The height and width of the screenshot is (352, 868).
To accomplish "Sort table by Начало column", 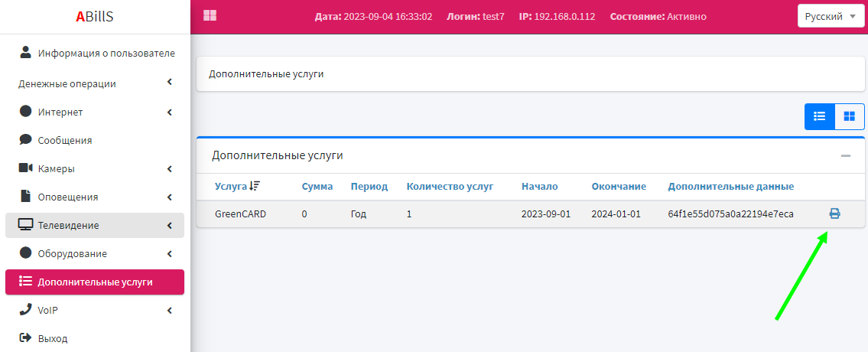I will click(540, 186).
